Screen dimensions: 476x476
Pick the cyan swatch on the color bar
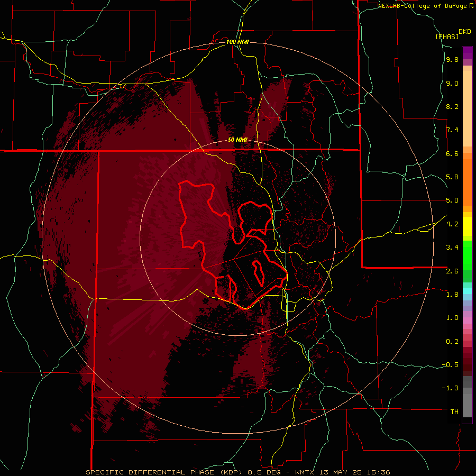coord(467,291)
